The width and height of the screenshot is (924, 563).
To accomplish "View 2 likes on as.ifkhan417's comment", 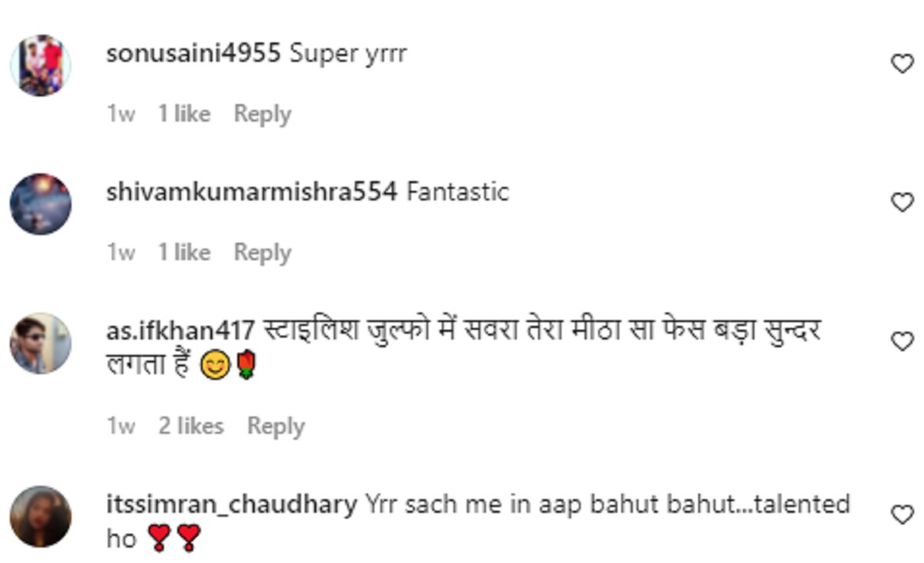I will click(x=191, y=426).
